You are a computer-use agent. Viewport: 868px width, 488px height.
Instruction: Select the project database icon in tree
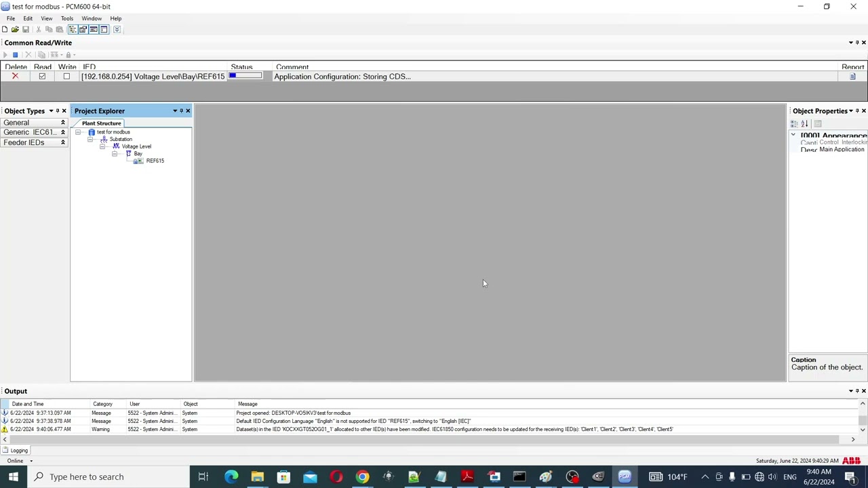pos(92,132)
